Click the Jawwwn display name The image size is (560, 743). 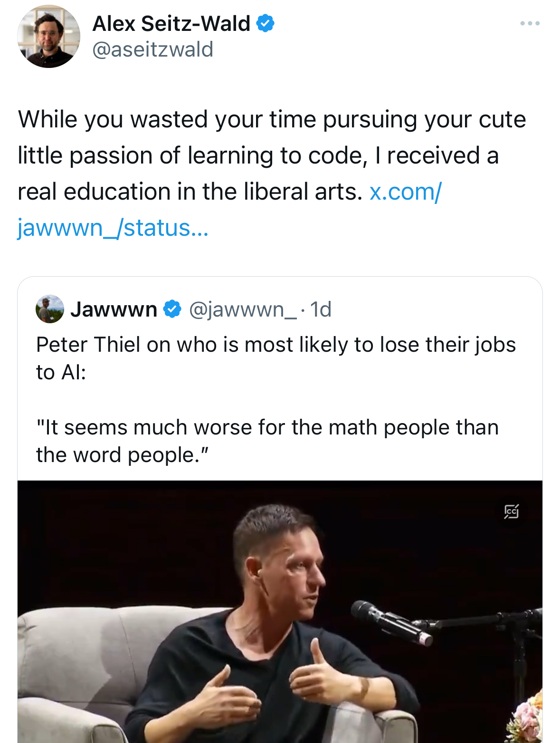point(114,309)
